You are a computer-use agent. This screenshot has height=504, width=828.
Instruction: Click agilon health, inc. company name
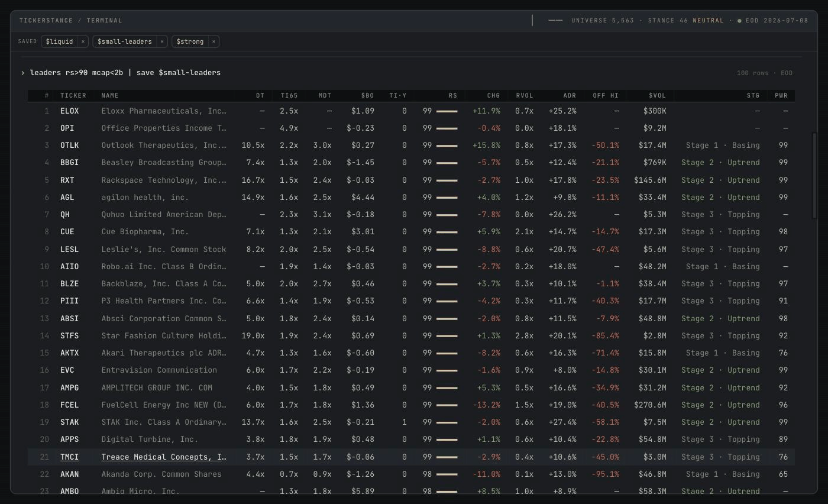tap(145, 197)
